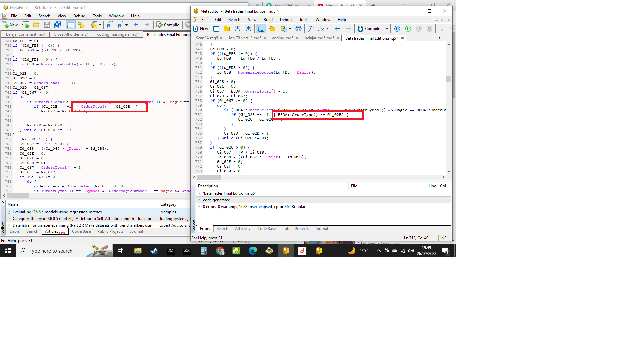Click New project icon in MetaEditor 5 toolbar
Screen dimensions: 644x362
tap(216, 29)
